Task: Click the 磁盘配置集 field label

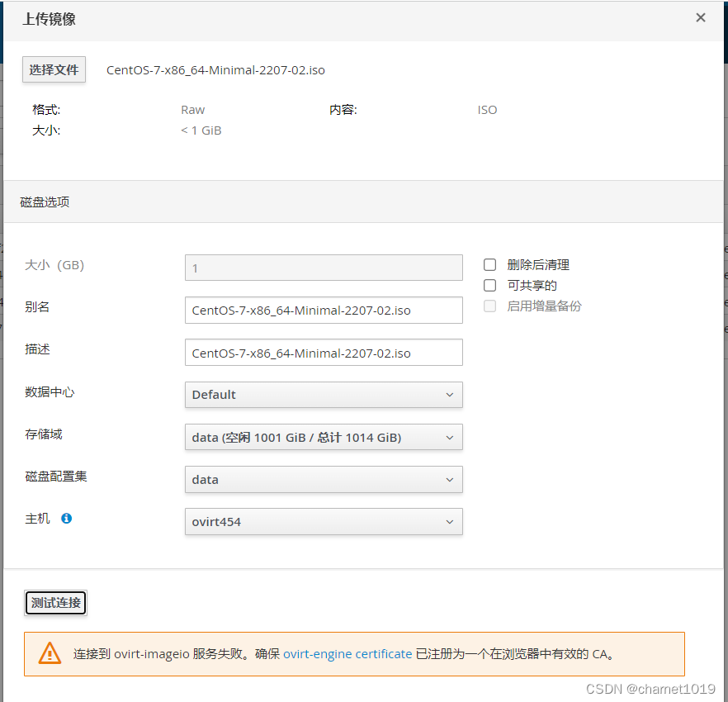Action: point(56,477)
